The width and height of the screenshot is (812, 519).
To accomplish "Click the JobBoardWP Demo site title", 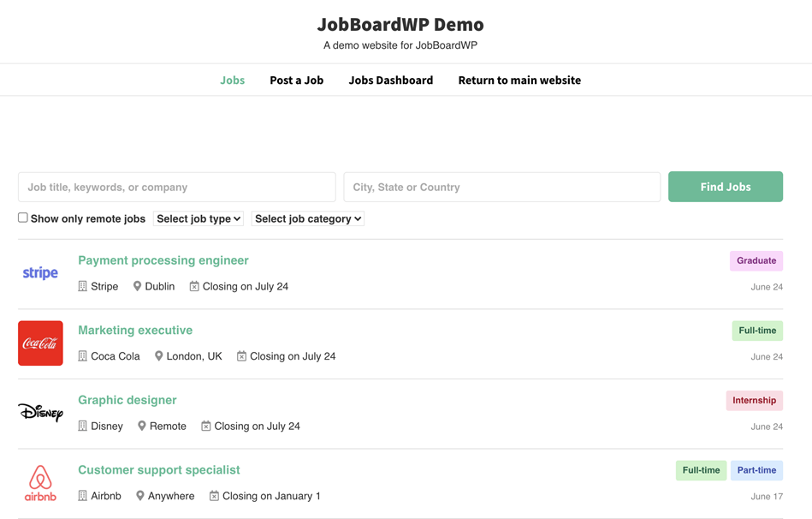I will click(400, 24).
